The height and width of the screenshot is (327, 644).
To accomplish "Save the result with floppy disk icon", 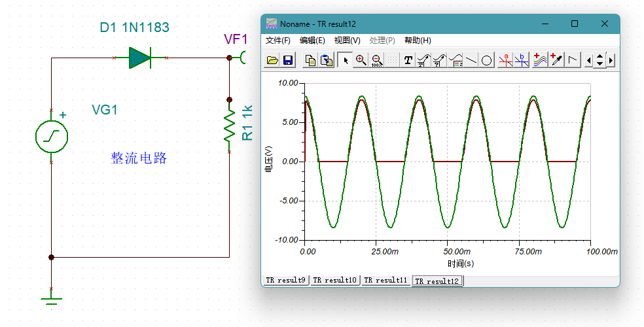I will click(288, 60).
